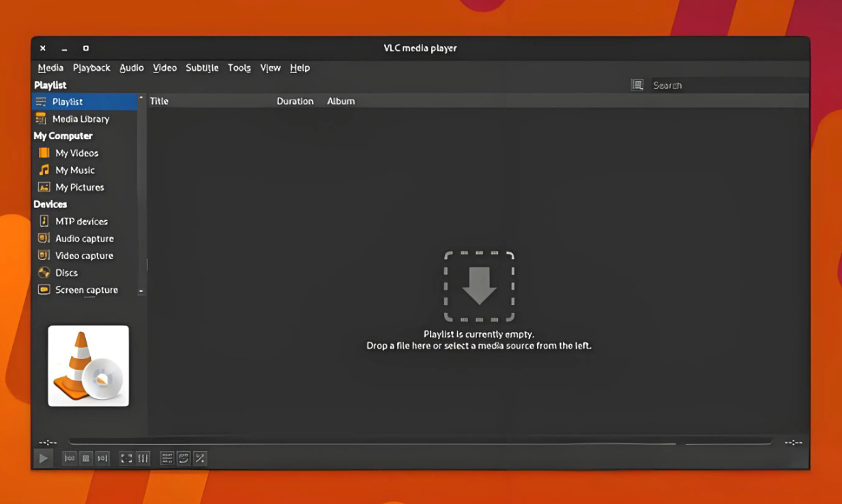This screenshot has width=842, height=504.
Task: Skip to the next media track
Action: [102, 458]
